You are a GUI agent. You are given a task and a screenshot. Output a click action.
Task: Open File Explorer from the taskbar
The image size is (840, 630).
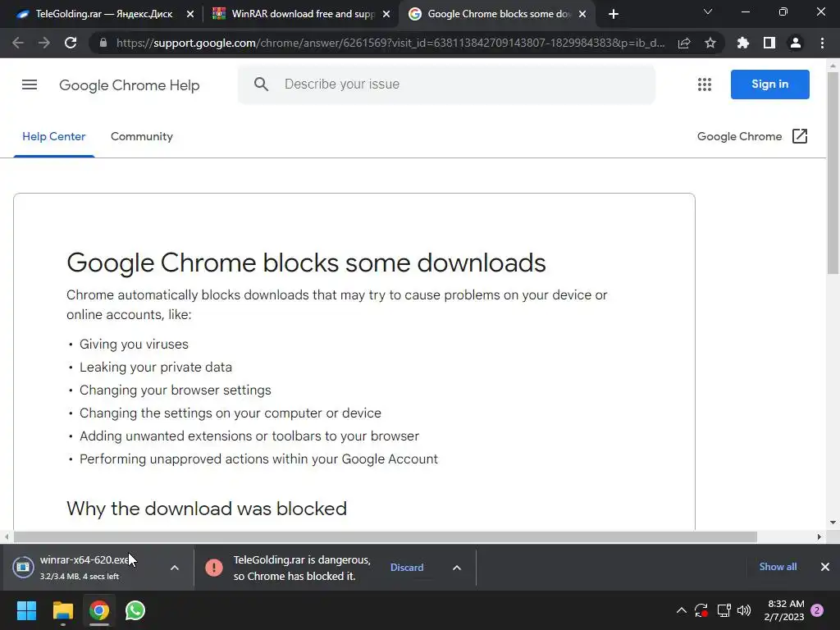[x=62, y=610]
